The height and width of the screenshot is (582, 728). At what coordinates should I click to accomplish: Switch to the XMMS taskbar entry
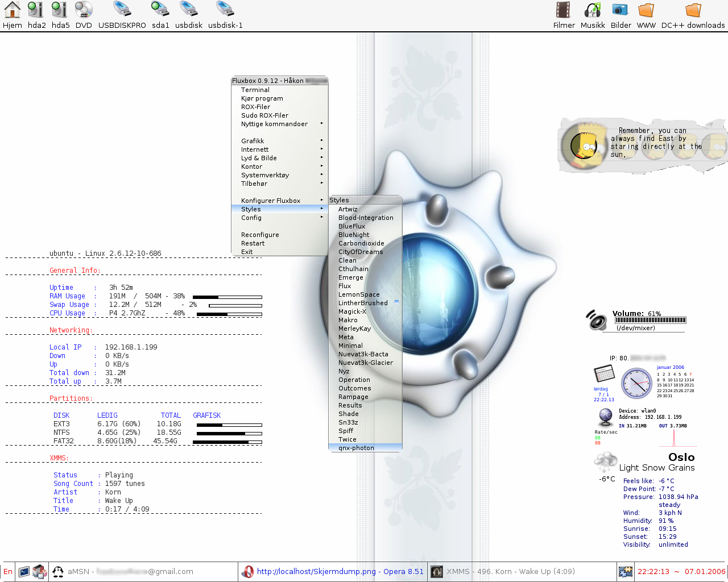click(x=522, y=572)
